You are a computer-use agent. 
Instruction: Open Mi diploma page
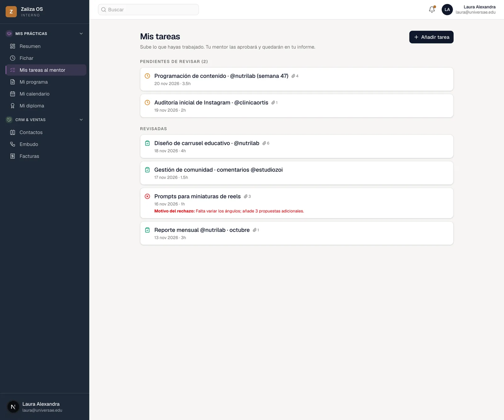pos(46,106)
